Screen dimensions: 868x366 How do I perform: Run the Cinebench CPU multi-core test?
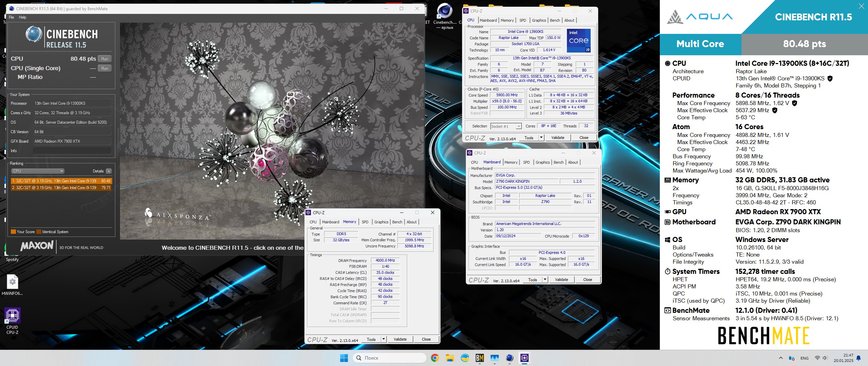(105, 59)
